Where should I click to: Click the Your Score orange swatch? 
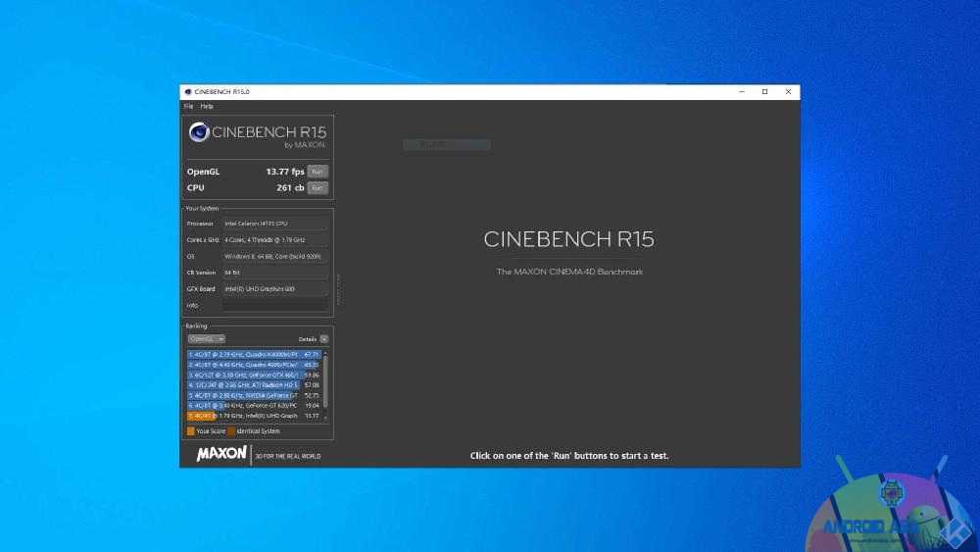click(191, 430)
